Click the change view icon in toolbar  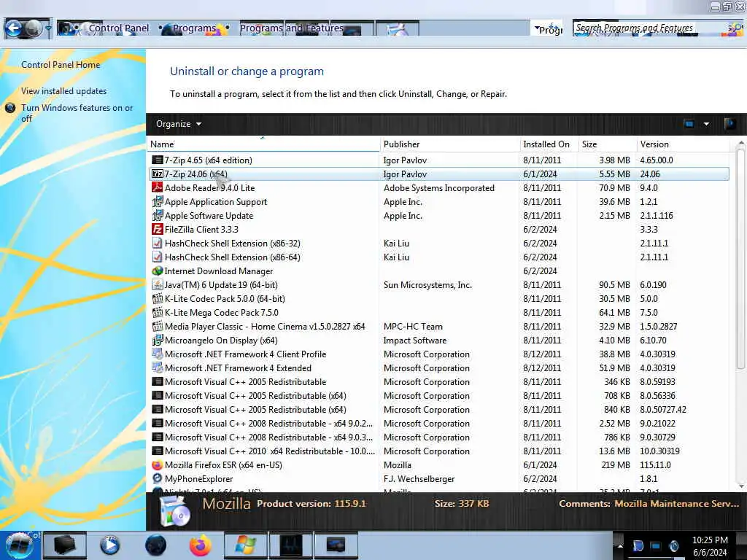(689, 124)
